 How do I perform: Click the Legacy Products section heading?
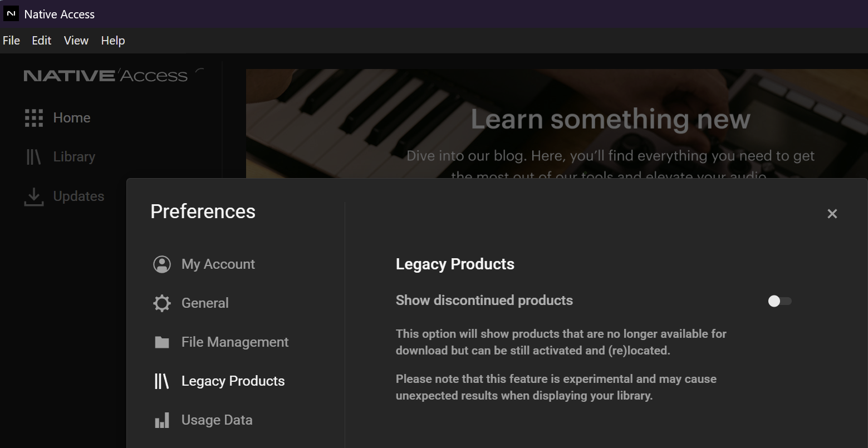[x=455, y=264]
